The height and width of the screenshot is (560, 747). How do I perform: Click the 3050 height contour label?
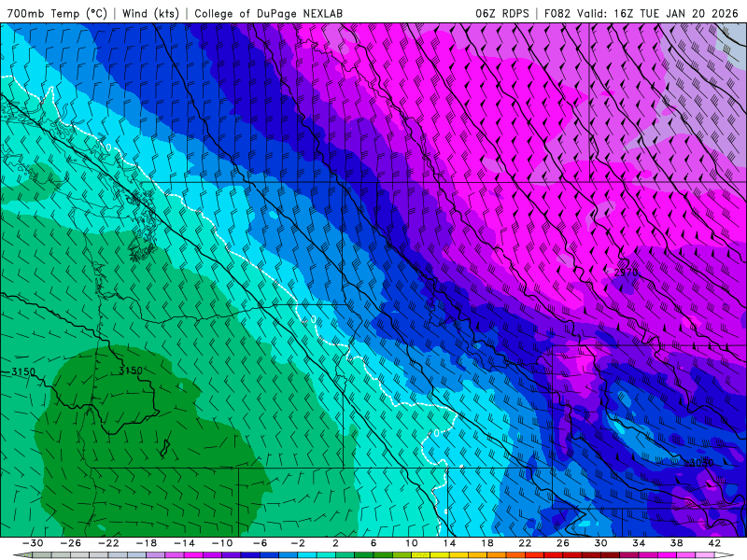click(x=701, y=462)
